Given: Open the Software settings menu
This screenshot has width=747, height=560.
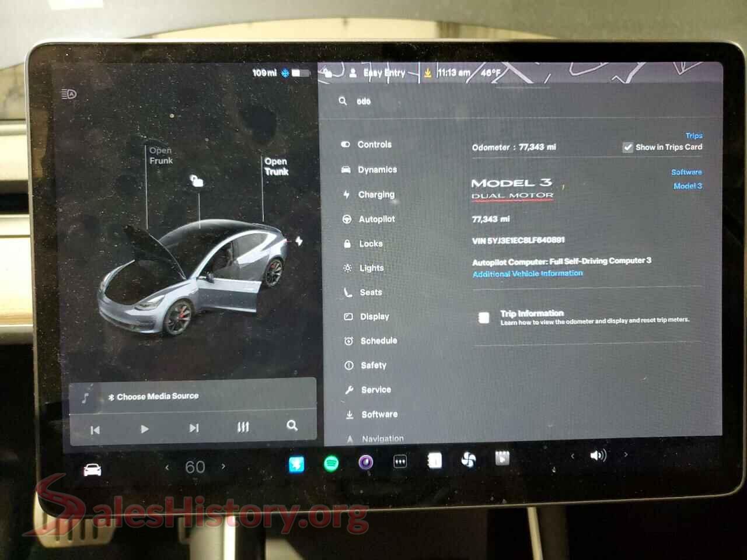Looking at the screenshot, I should (x=372, y=415).
